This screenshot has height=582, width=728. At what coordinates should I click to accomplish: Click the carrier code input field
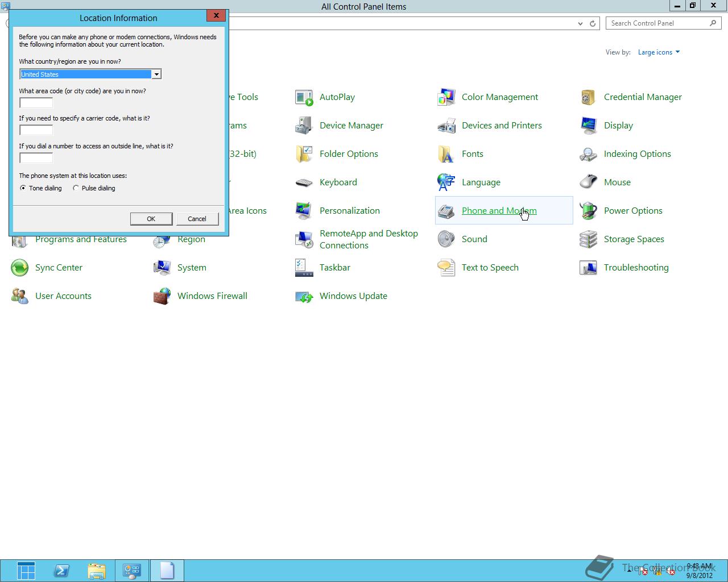tap(36, 130)
